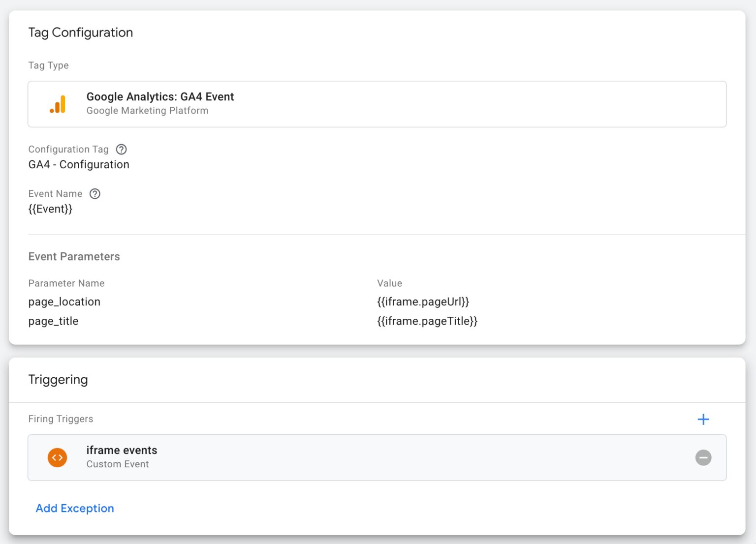Screen dimensions: 756x544
Task: Click the Tag Configuration heading
Action: tap(81, 32)
